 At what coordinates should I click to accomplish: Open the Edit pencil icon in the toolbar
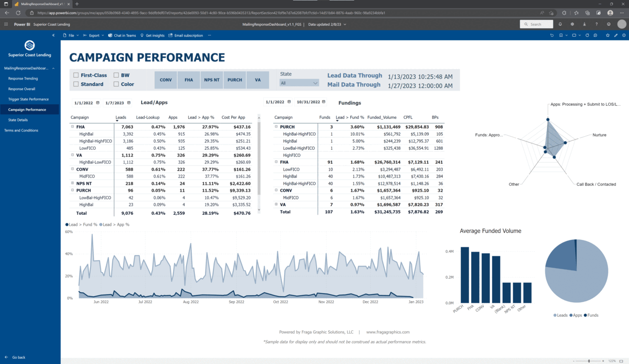pos(615,35)
